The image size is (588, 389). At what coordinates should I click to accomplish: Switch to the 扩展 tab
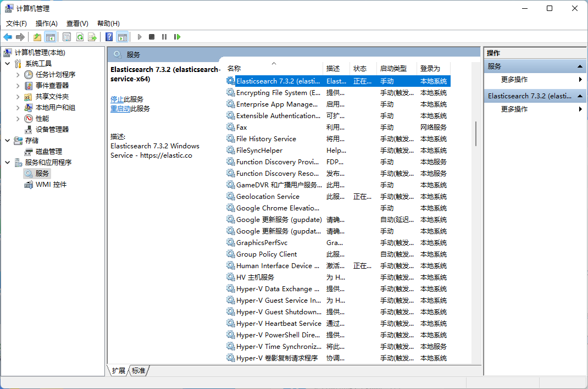click(x=119, y=371)
